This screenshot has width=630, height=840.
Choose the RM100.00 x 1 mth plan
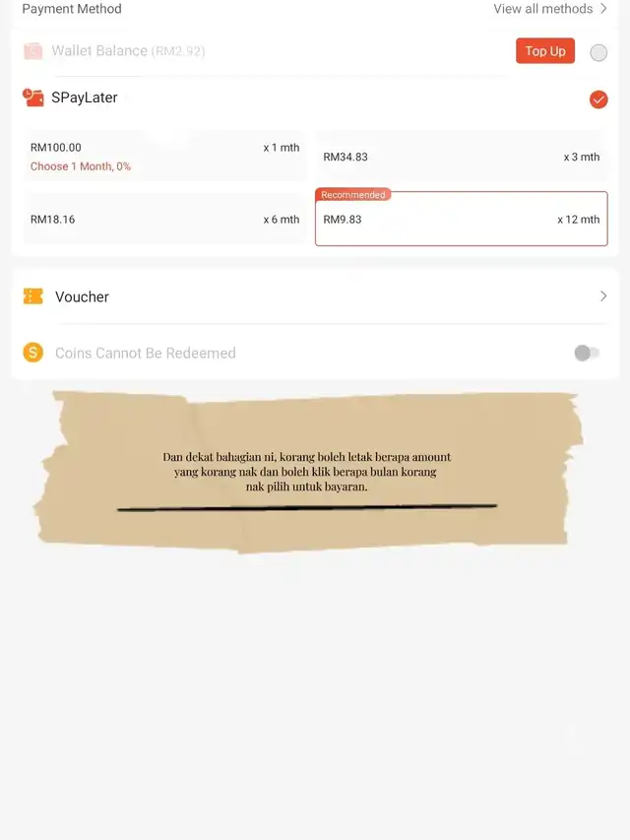pos(165,156)
